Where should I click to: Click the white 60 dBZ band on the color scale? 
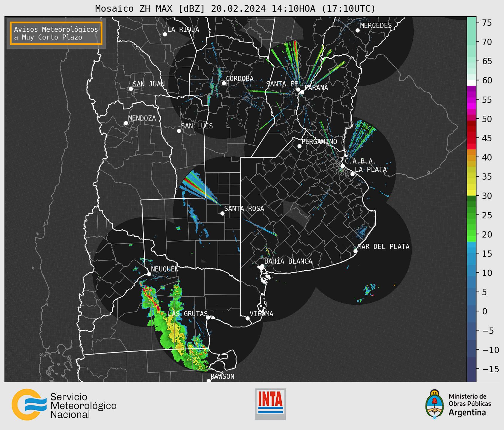(x=471, y=83)
